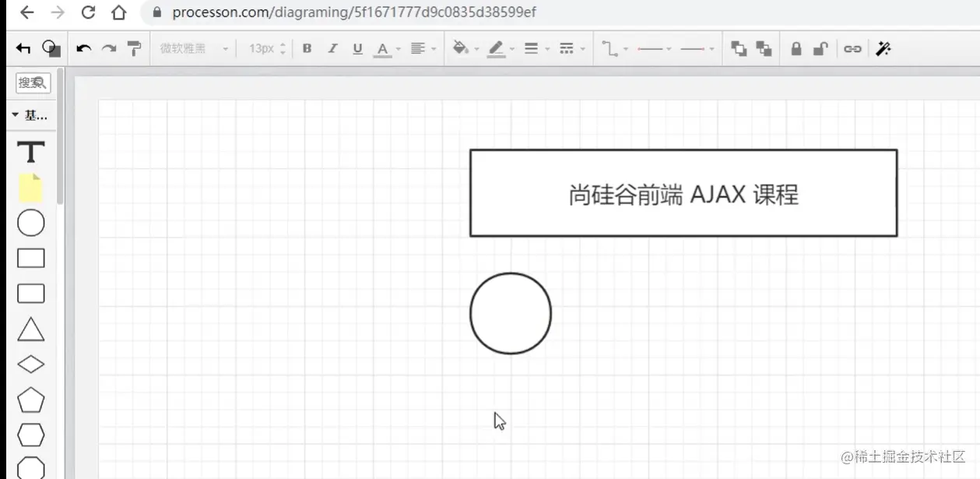Click the processon.com address bar

pyautogui.click(x=560, y=12)
